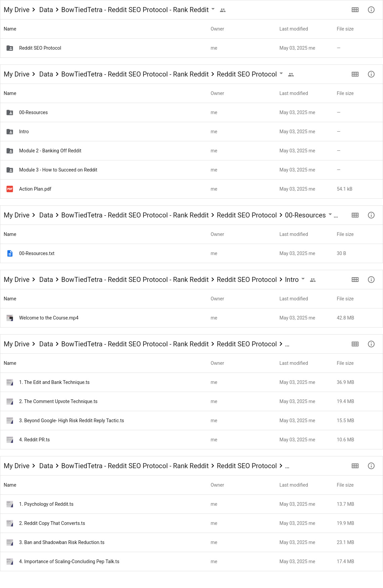Click Reddit SEO Protocol in the Intro folder breadcrumb

point(247,280)
